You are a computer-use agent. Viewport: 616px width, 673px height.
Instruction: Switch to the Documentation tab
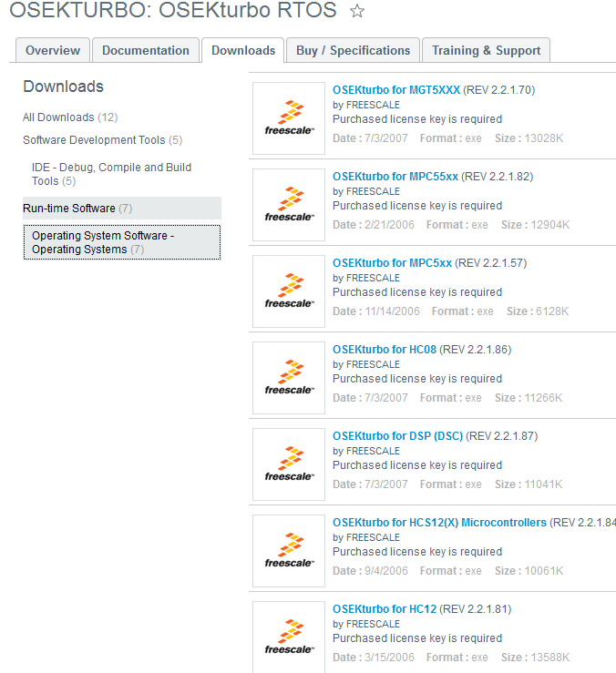(146, 50)
